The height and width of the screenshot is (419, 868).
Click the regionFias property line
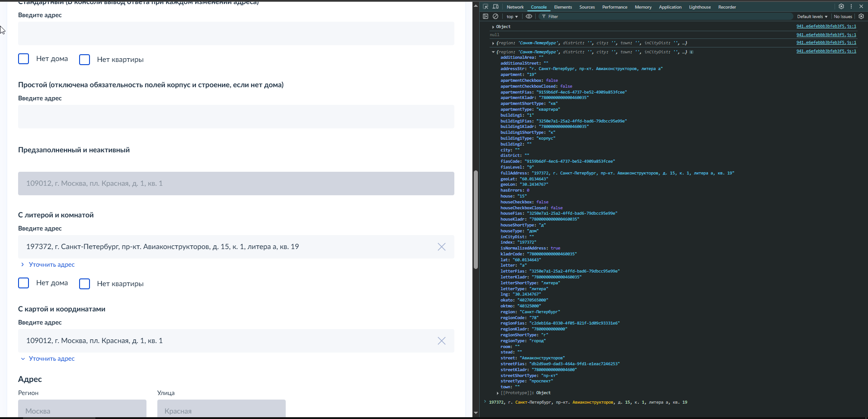pyautogui.click(x=560, y=323)
